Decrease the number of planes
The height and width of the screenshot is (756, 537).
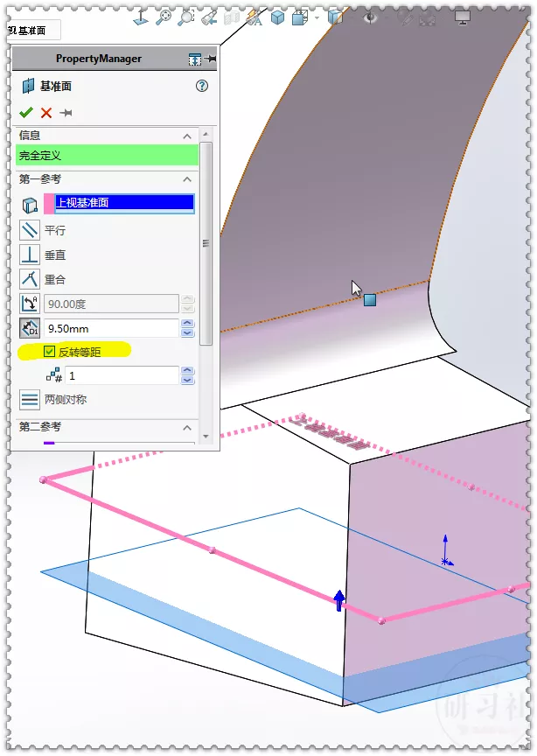pos(187,380)
